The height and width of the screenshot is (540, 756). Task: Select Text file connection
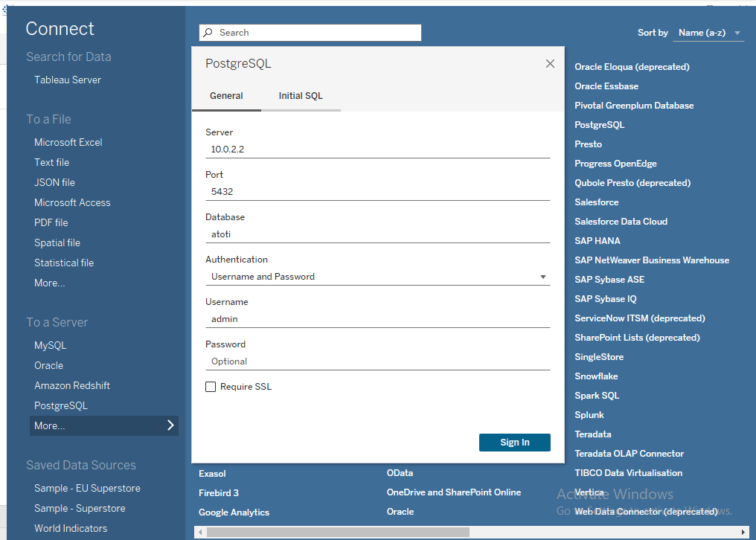(x=51, y=162)
